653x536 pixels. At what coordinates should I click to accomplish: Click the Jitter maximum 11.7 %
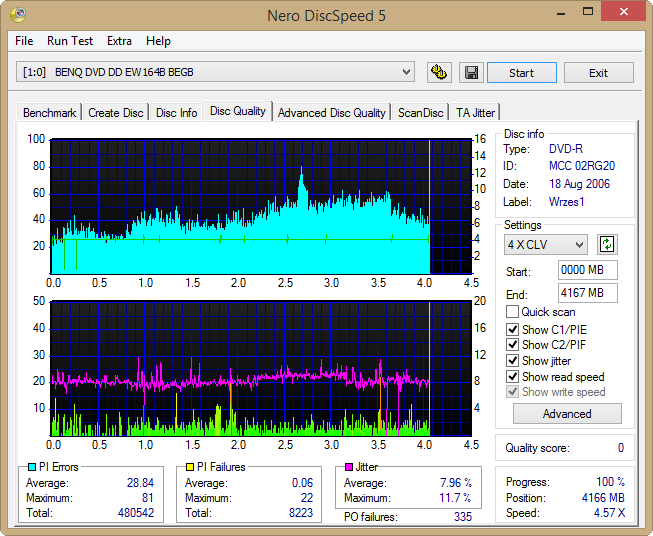tap(455, 498)
